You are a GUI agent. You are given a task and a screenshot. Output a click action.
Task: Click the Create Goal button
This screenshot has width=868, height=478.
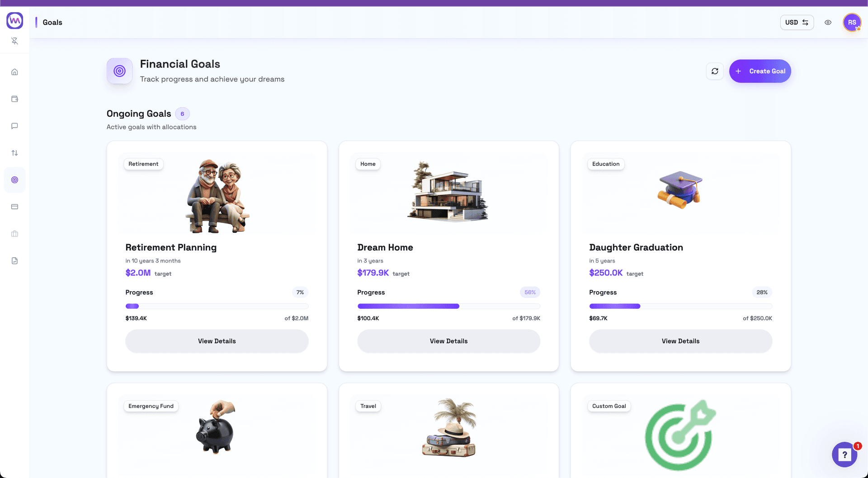[x=760, y=71]
